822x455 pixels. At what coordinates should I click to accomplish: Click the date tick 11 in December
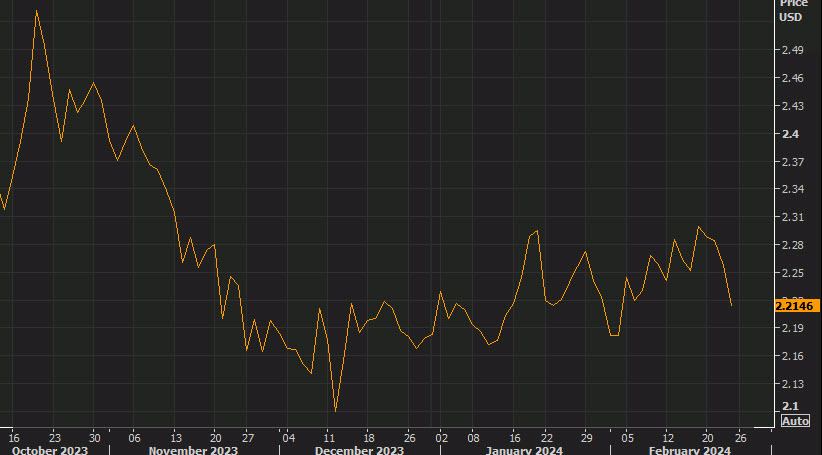tap(328, 437)
